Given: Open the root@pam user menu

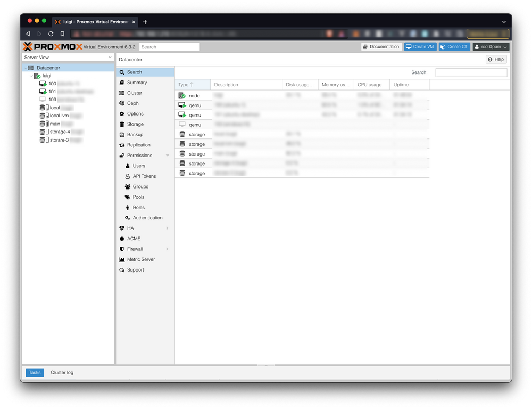Looking at the screenshot, I should (490, 46).
